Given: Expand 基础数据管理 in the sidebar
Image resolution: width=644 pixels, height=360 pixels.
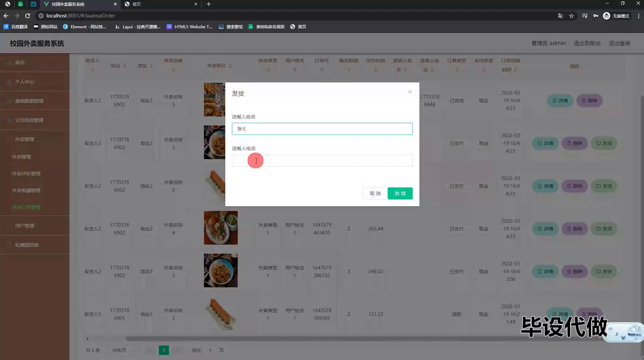Looking at the screenshot, I should pyautogui.click(x=29, y=101).
